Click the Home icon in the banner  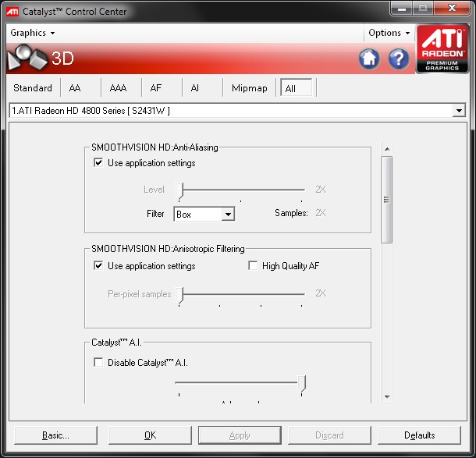click(x=369, y=59)
